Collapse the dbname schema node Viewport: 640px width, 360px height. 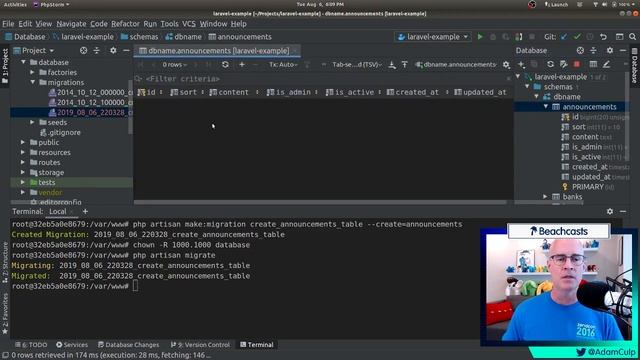(536, 97)
